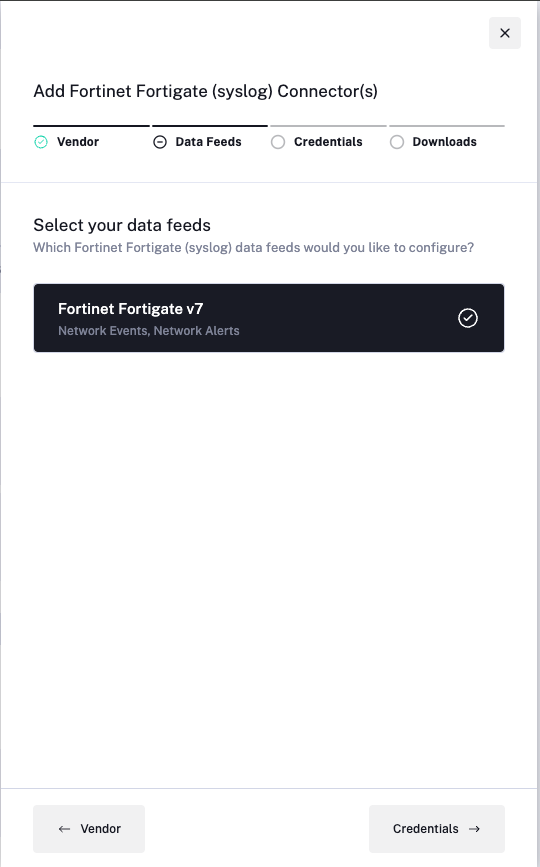Viewport: 540px width, 867px height.
Task: Click the progress bar segment above Vendor
Action: tap(91, 126)
